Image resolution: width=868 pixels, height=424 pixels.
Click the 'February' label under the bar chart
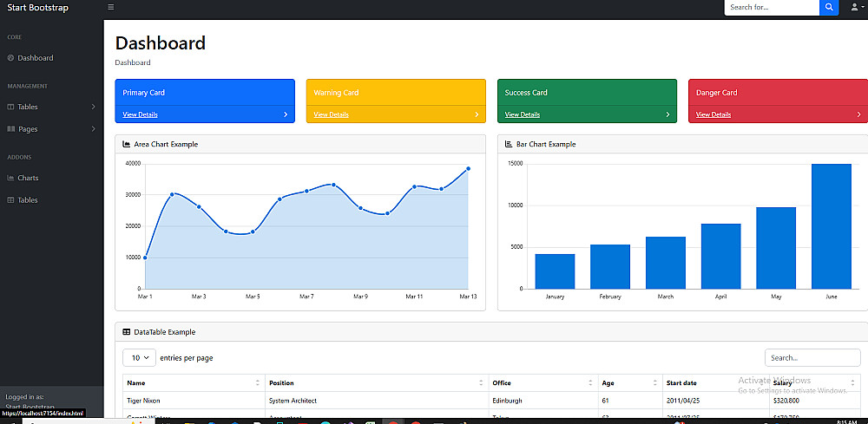610,297
